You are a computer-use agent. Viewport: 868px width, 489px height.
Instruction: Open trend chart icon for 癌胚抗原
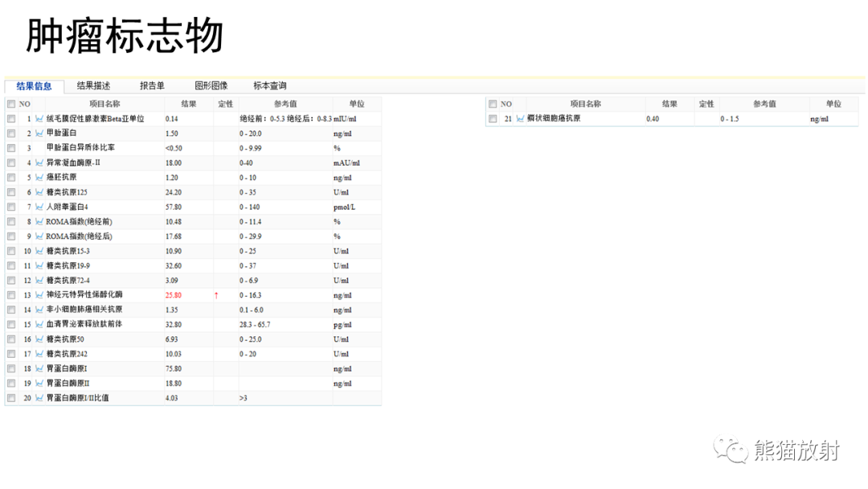[39, 178]
